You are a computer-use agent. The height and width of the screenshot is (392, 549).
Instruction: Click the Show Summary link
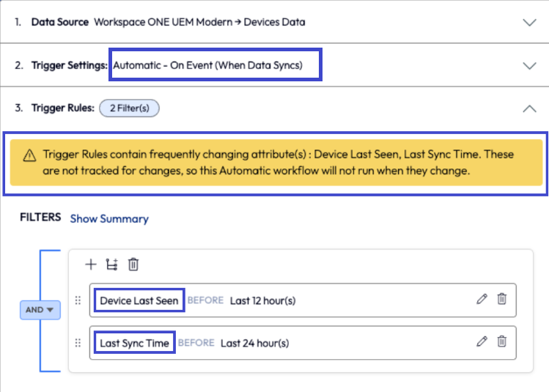tap(109, 219)
